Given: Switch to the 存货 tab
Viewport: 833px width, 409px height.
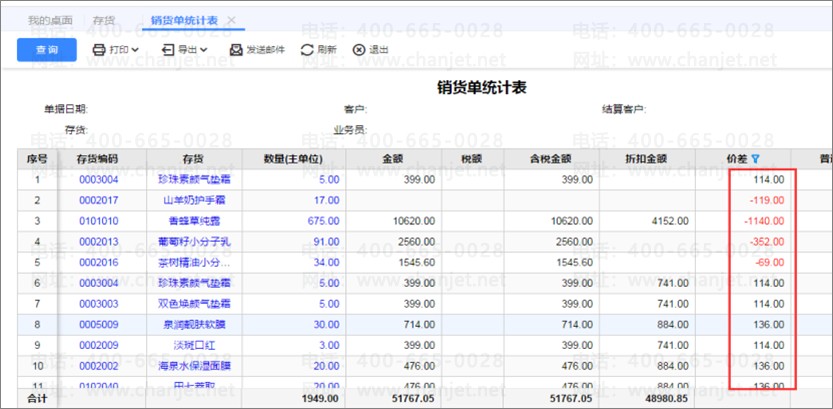Looking at the screenshot, I should (x=102, y=20).
